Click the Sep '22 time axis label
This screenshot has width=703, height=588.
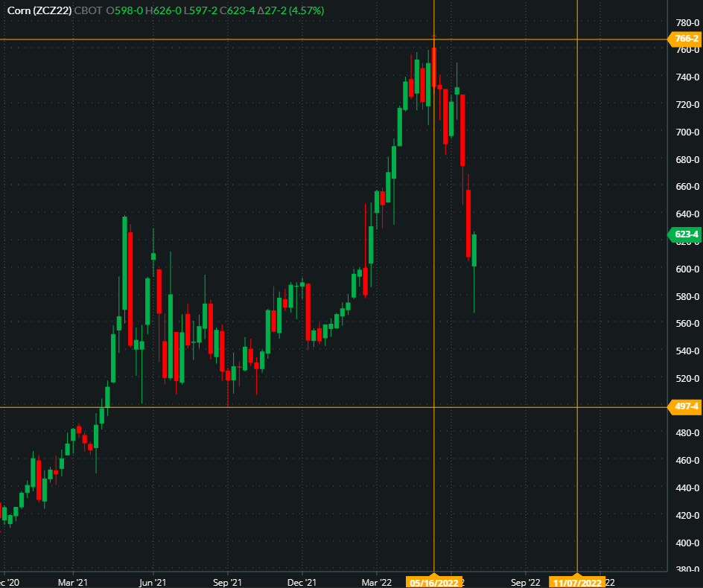[x=526, y=581]
